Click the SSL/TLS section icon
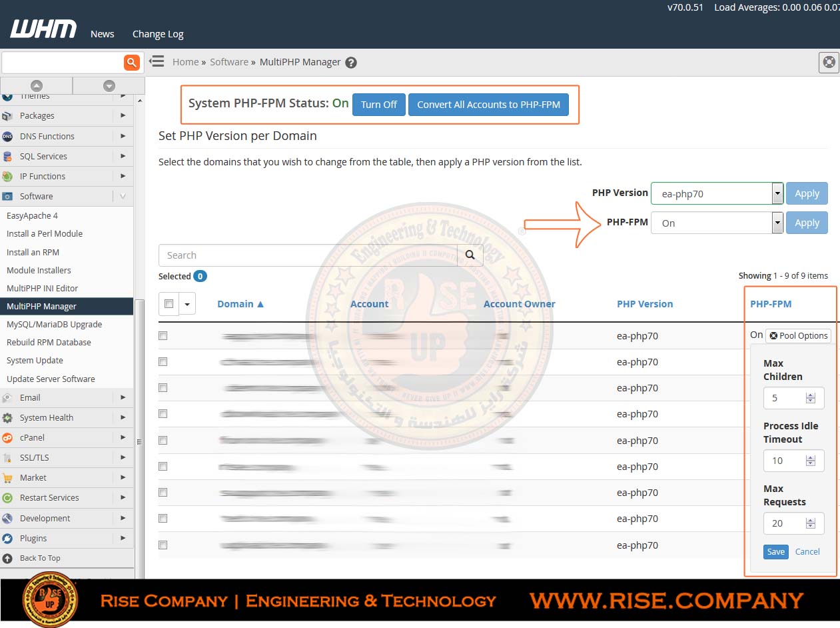 (7, 458)
